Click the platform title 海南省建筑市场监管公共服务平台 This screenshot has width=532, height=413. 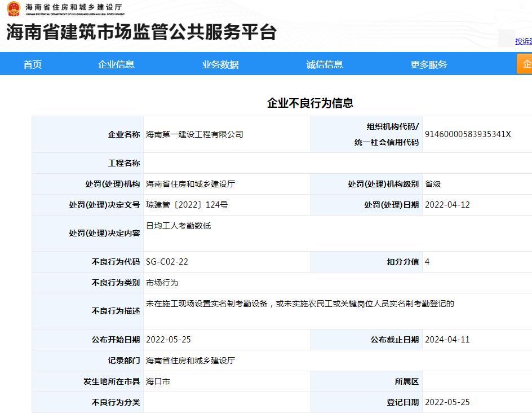pyautogui.click(x=141, y=32)
